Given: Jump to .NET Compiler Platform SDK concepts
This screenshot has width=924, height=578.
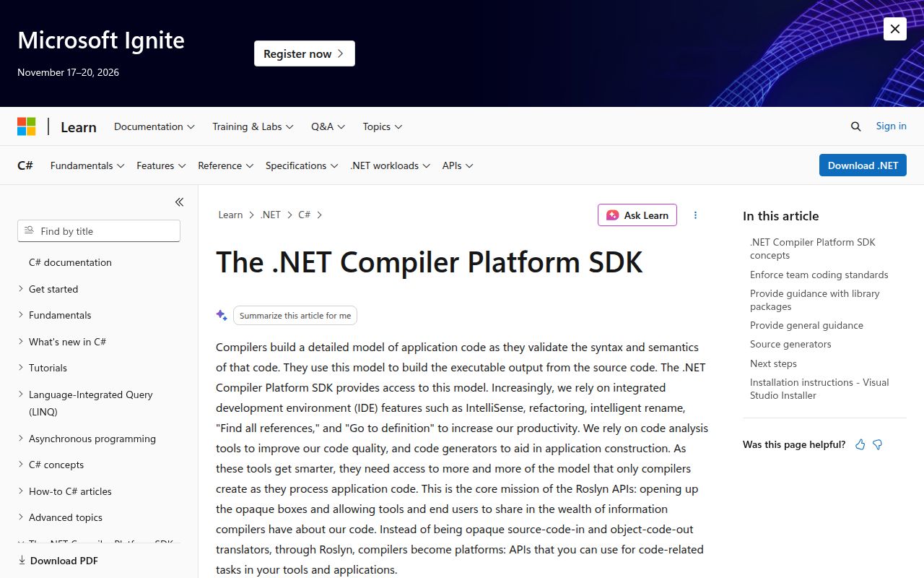Looking at the screenshot, I should [813, 249].
